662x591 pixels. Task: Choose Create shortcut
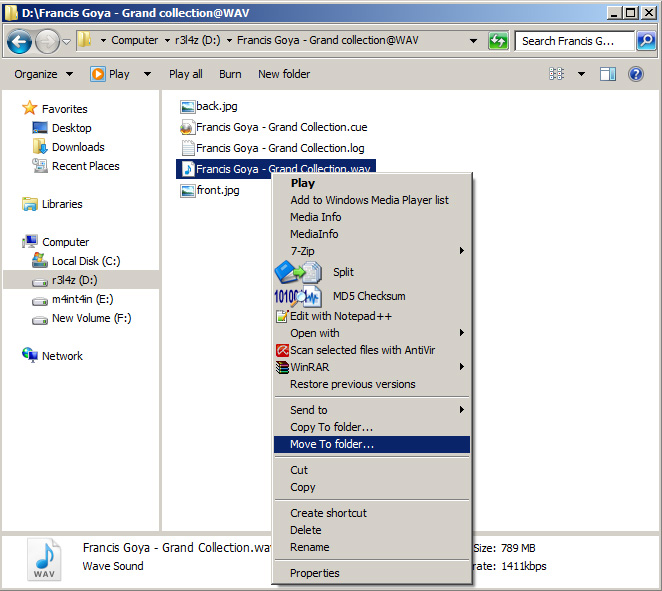[372, 513]
